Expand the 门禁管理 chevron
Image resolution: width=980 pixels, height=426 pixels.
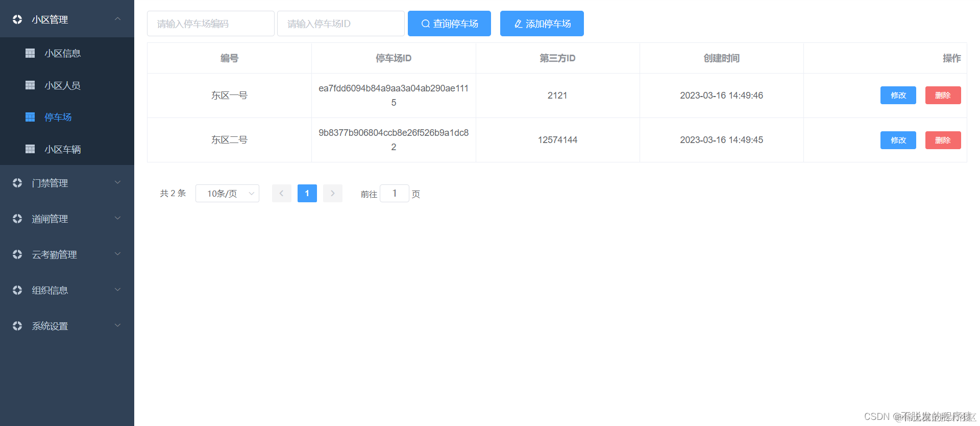tap(117, 182)
